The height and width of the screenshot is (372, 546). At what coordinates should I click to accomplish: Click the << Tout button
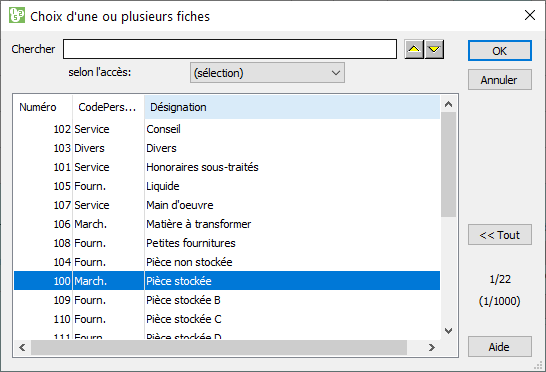click(x=500, y=235)
